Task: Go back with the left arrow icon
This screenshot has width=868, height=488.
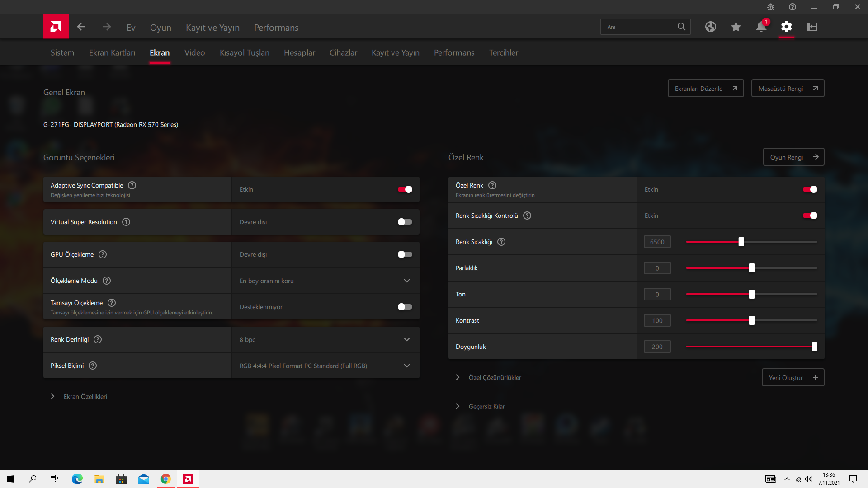Action: pyautogui.click(x=81, y=27)
